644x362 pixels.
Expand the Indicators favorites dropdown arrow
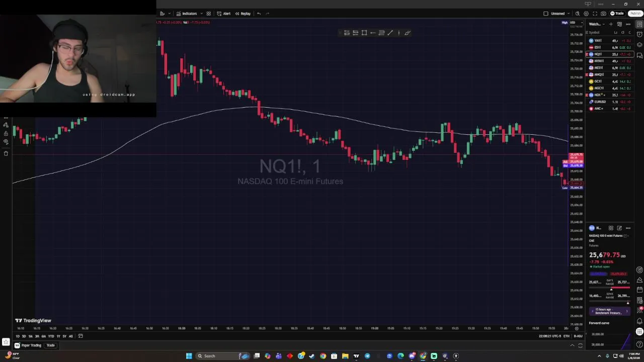[201, 14]
